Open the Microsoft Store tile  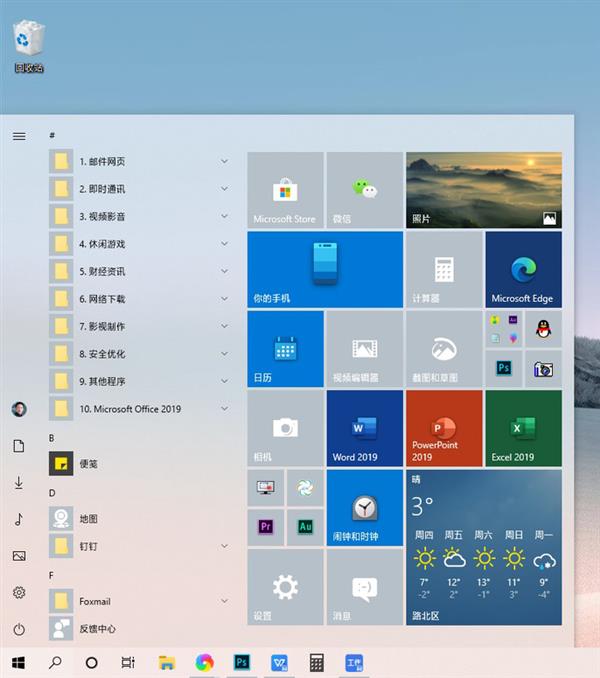[x=285, y=190]
